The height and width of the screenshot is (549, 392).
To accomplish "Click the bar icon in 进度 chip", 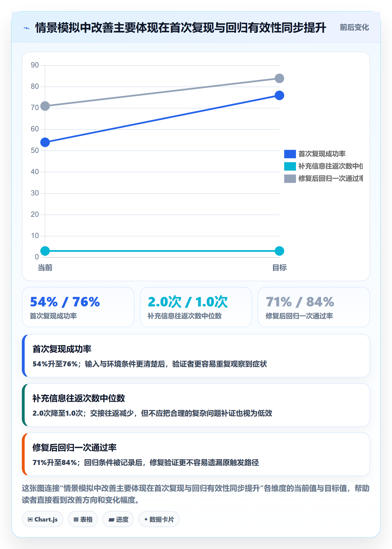I will 111,520.
